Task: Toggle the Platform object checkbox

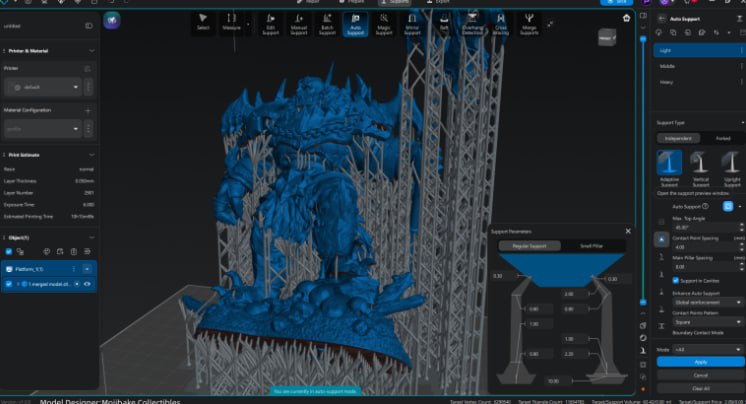Action: [10, 269]
